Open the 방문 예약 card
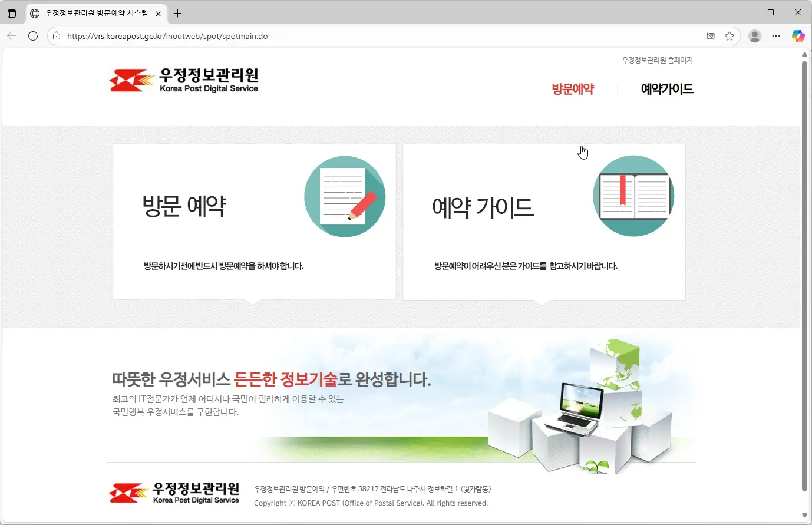 click(x=254, y=221)
